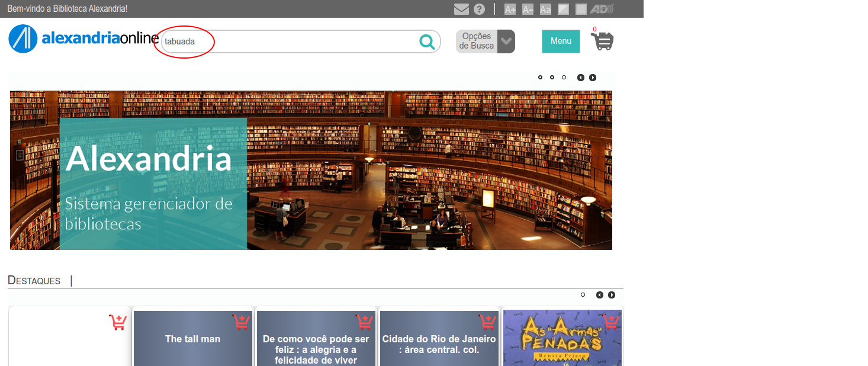Show previous Destaques items arrow
Image resolution: width=868 pixels, height=366 pixels.
600,295
